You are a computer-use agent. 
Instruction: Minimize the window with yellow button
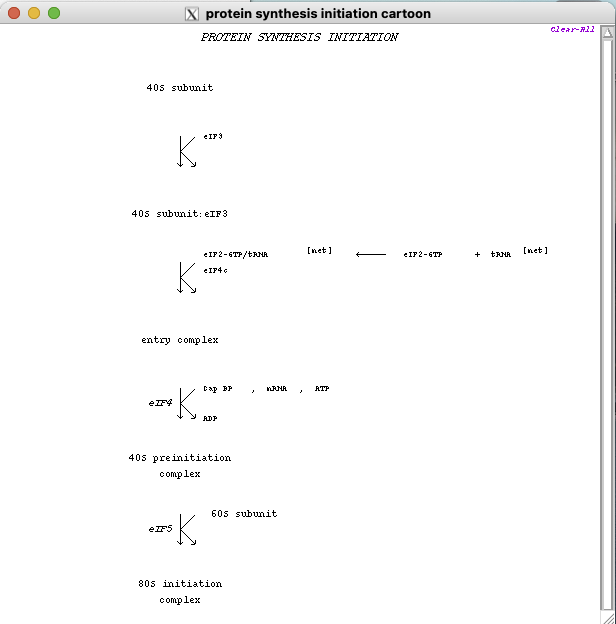[x=34, y=14]
